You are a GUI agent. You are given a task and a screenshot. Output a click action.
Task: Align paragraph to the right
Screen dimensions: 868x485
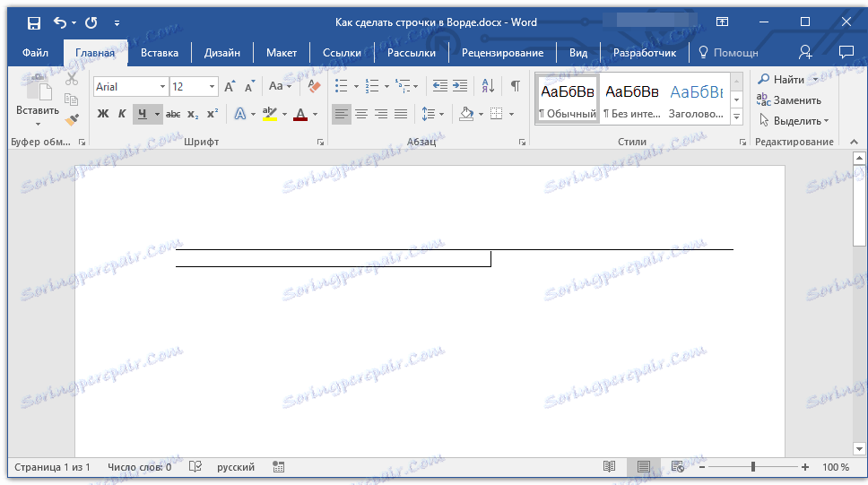[x=381, y=114]
